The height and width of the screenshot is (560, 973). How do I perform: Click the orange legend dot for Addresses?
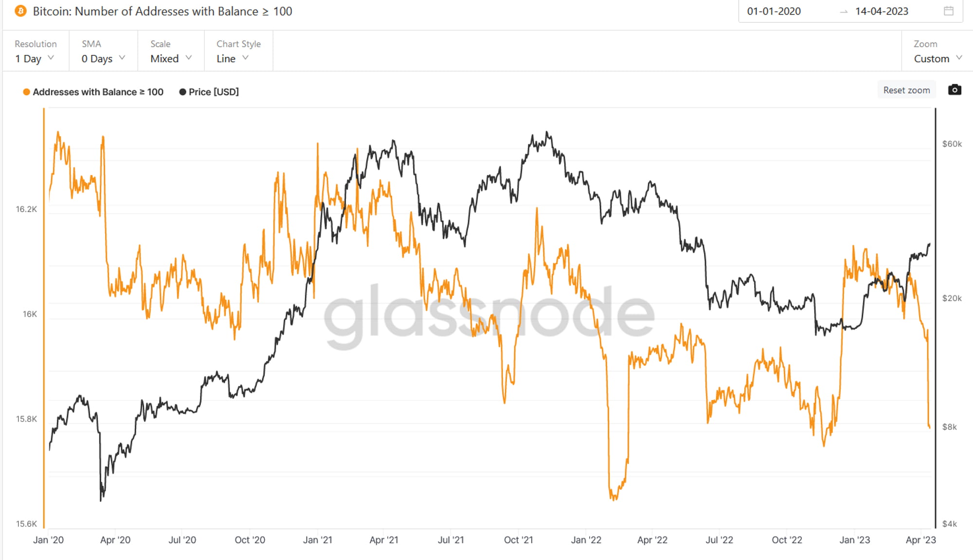(x=27, y=92)
